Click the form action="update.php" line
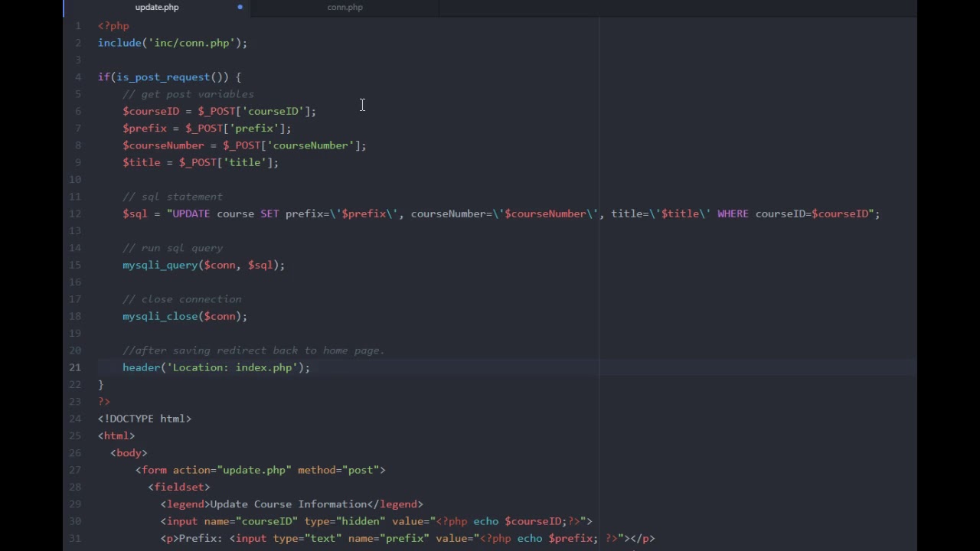 click(x=260, y=470)
